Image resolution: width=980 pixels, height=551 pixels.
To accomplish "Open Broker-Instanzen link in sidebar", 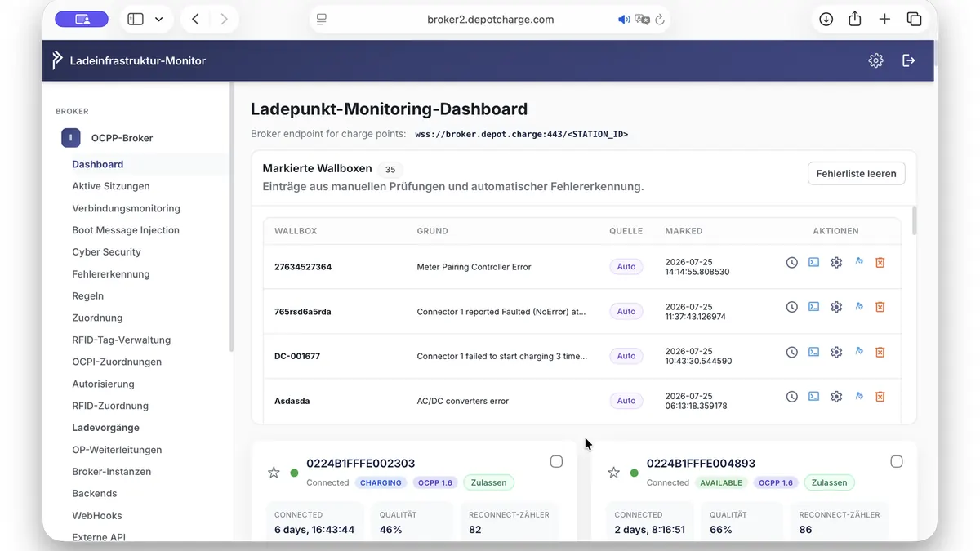I will [112, 472].
